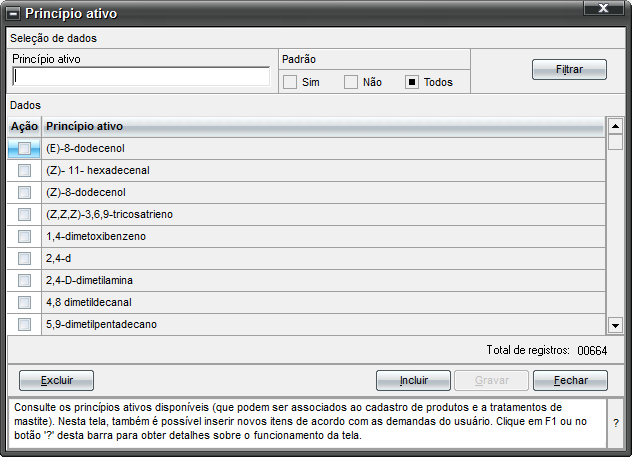632x457 pixels.
Task: Tick the 1,4-dimetoxibenzeno checkbox
Action: pos(24,237)
